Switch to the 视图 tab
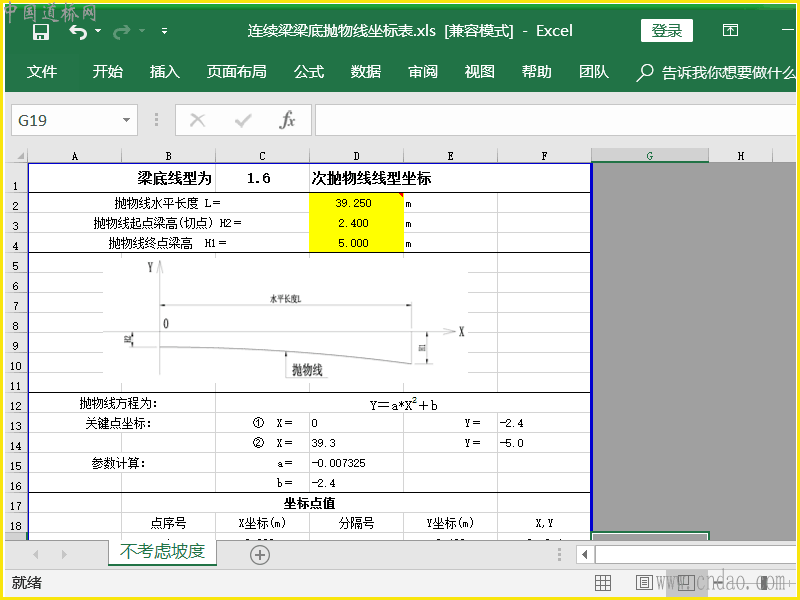The height and width of the screenshot is (600, 800). pyautogui.click(x=480, y=72)
